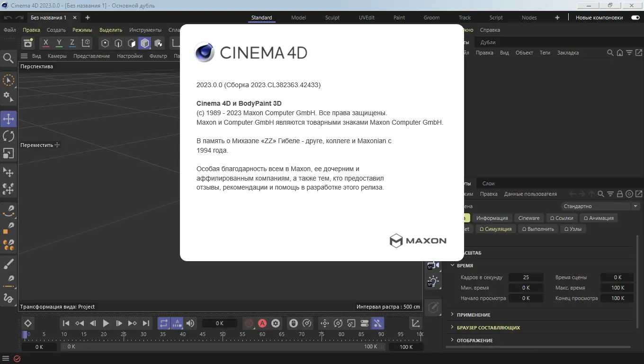Jump to the end of the timeline
This screenshot has height=364, width=644.
pos(146,323)
